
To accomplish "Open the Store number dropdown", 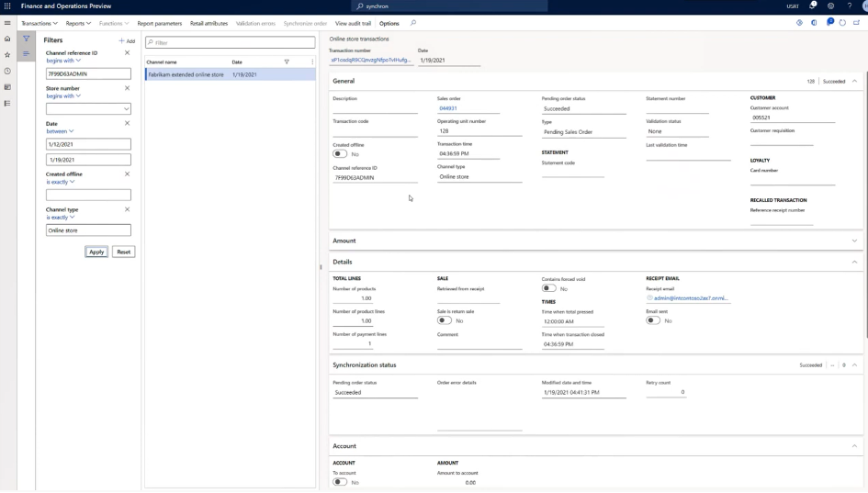I will pyautogui.click(x=126, y=109).
